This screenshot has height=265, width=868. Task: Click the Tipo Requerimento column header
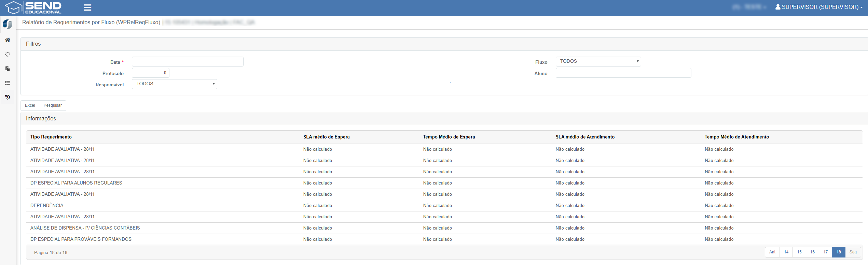point(51,137)
